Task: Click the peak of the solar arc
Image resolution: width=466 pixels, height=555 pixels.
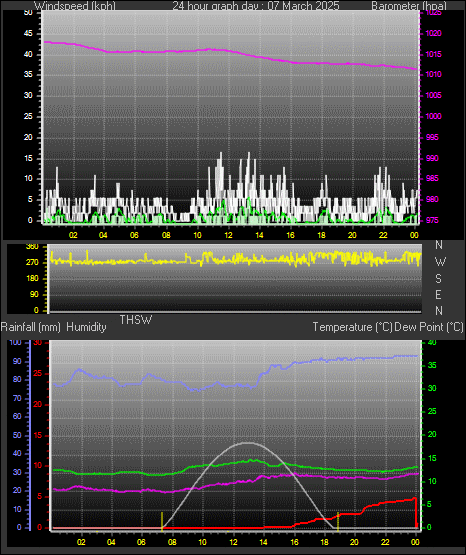Action: pyautogui.click(x=248, y=443)
